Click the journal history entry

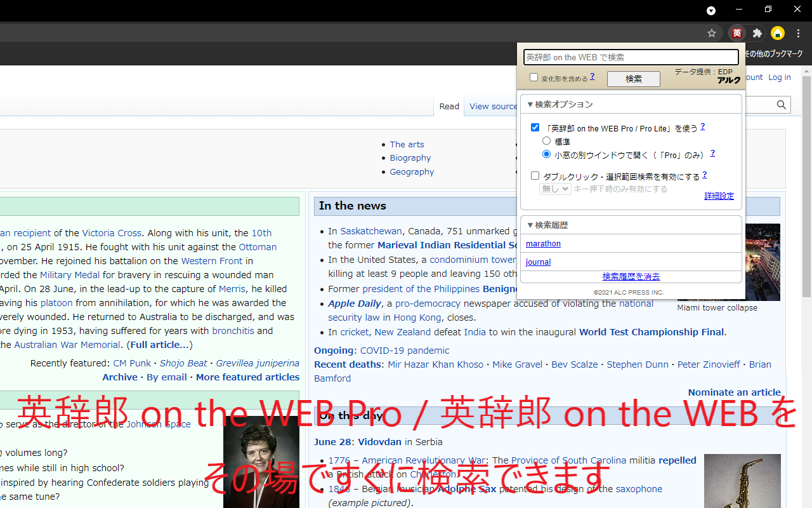[538, 262]
